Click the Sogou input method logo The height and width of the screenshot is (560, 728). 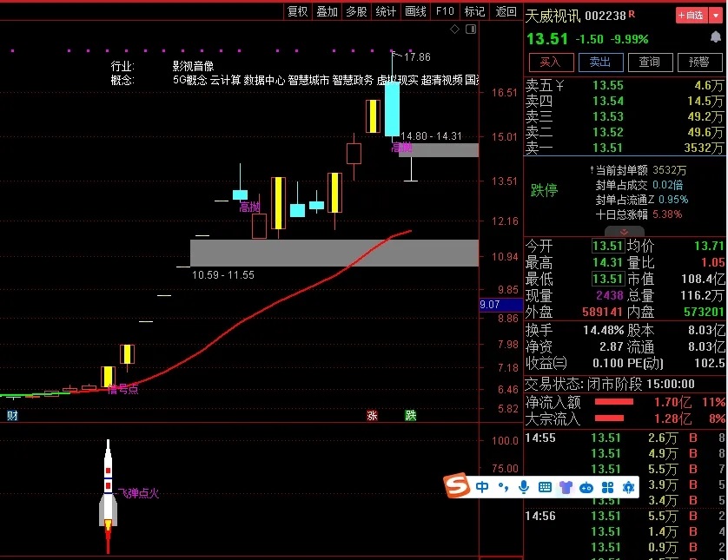tap(457, 485)
